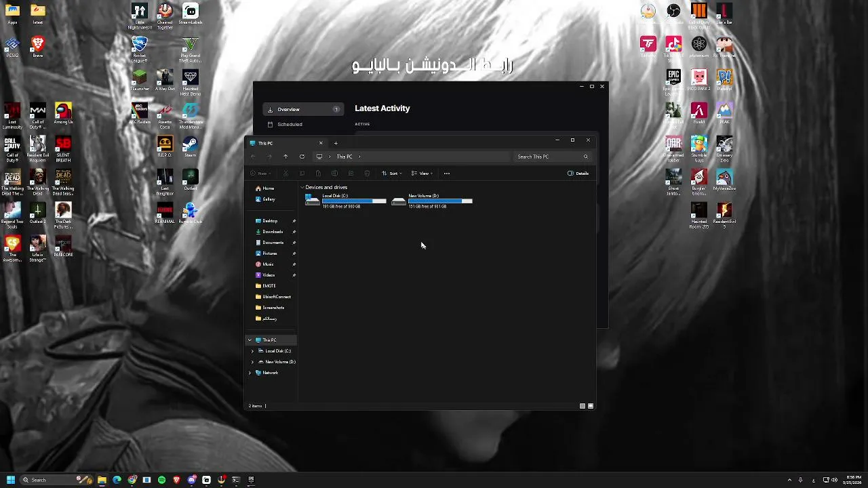Image resolution: width=868 pixels, height=488 pixels.
Task: Collapse This PC in the navigation tree
Action: 250,340
